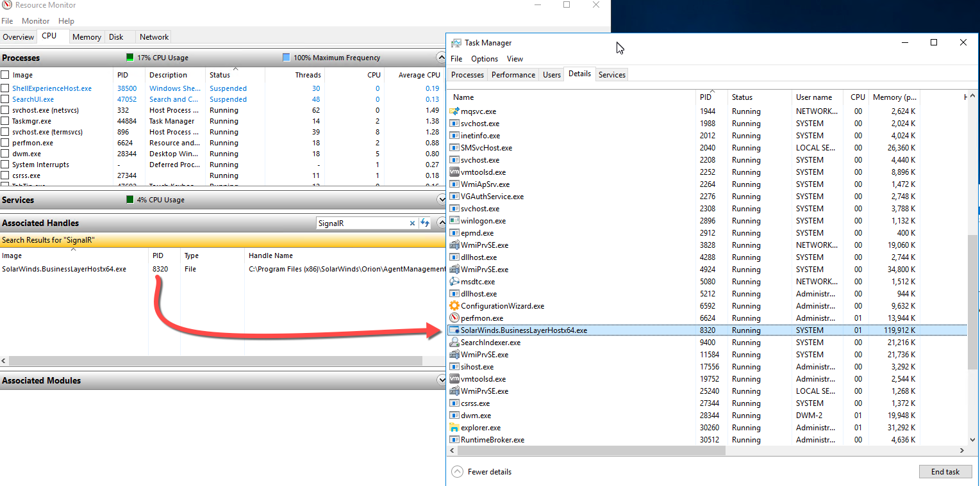Open the Disk tab in Resource Monitor
The width and height of the screenshot is (980, 486).
[x=116, y=37]
